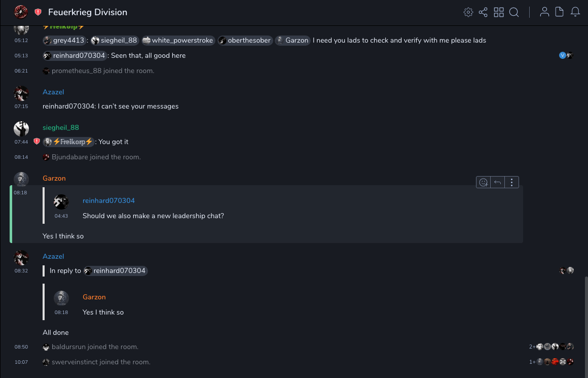Click the Feuerkrieg Division room title
The height and width of the screenshot is (378, 588).
[88, 12]
